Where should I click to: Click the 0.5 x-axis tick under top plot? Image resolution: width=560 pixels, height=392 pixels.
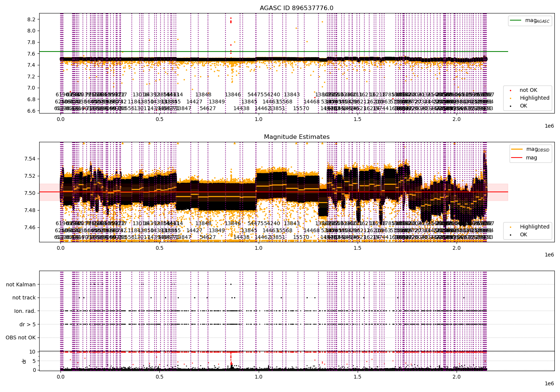[x=159, y=119]
